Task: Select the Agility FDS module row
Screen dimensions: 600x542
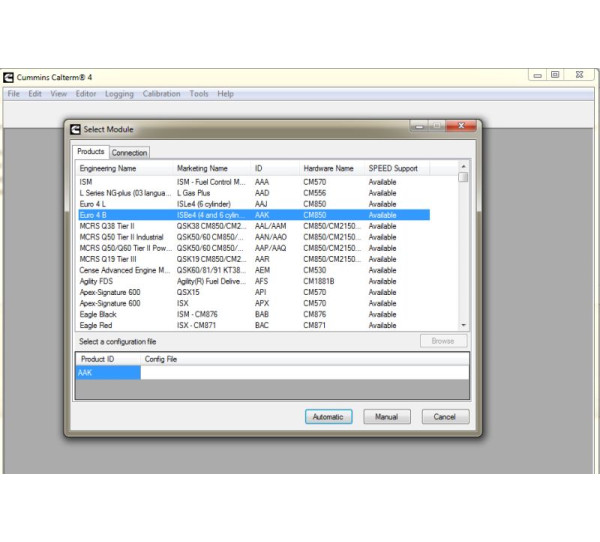Action: 98,281
